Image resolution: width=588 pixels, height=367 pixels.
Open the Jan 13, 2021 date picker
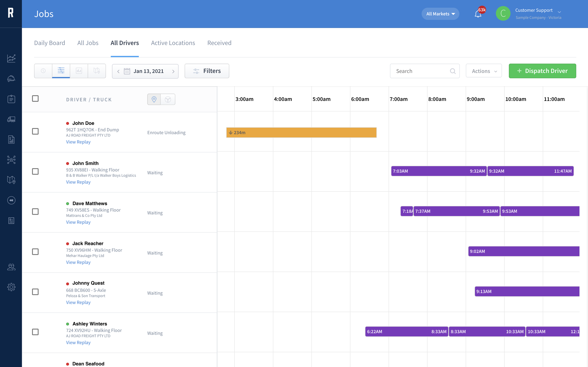(145, 71)
